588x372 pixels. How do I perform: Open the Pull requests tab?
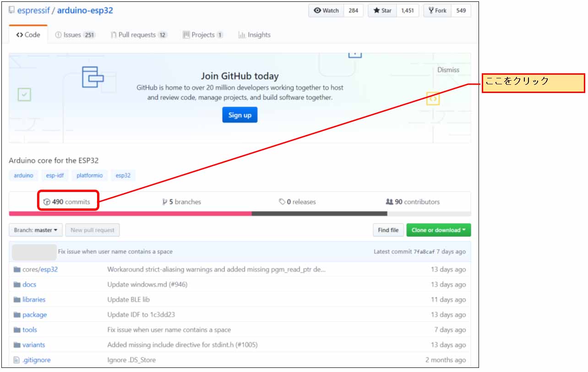click(138, 35)
